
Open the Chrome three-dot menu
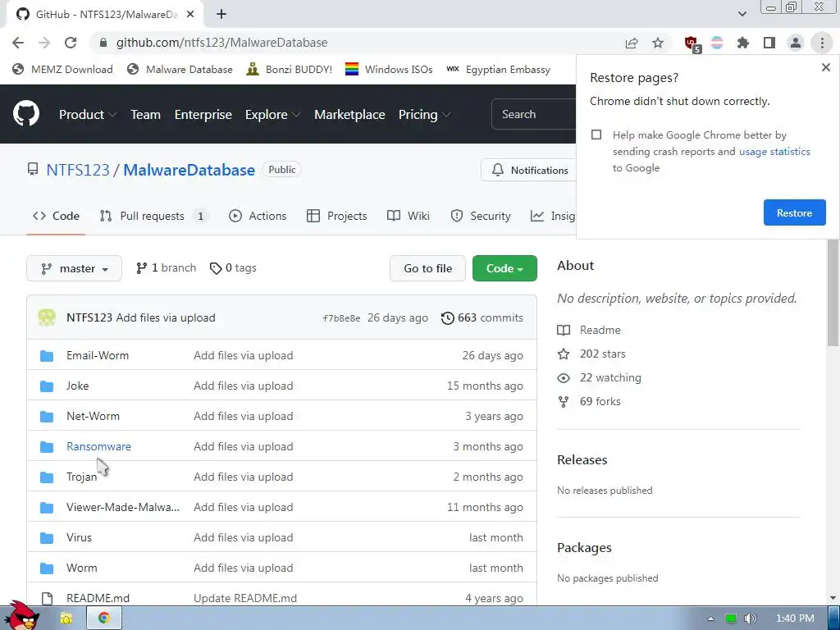click(x=822, y=43)
